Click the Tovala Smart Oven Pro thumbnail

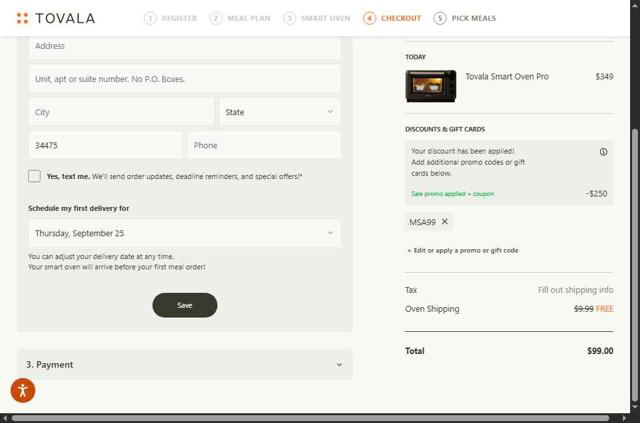[x=431, y=86]
